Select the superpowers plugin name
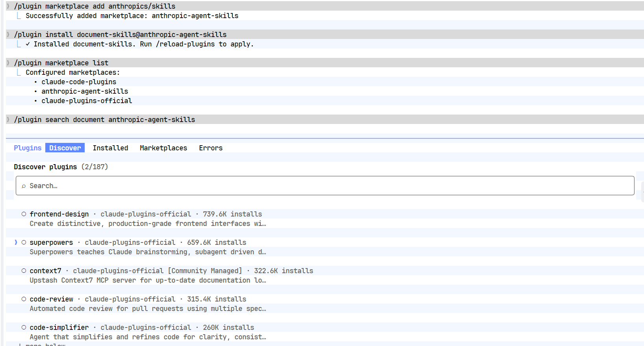The image size is (644, 346). tap(51, 242)
